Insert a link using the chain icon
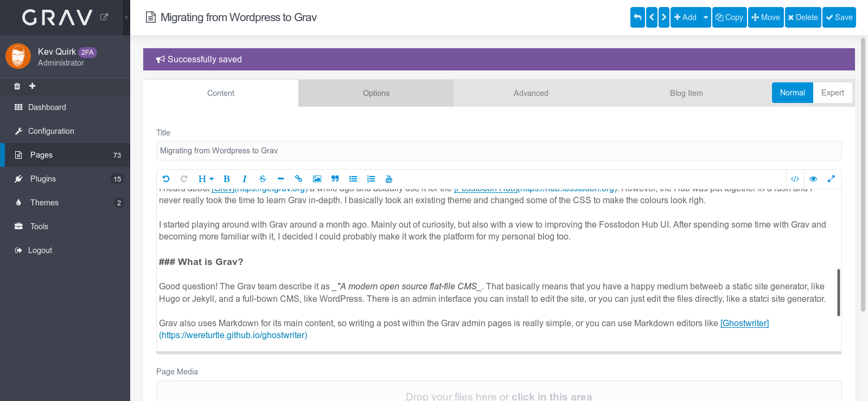The width and height of the screenshot is (868, 401). (298, 179)
